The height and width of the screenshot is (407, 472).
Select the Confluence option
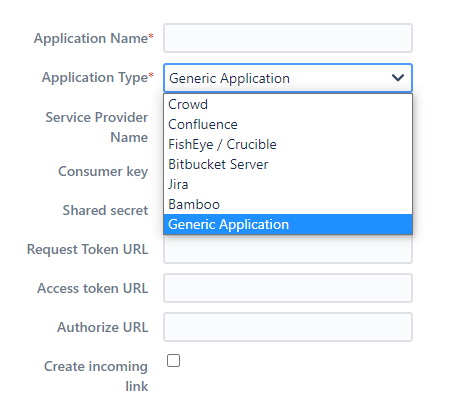click(x=288, y=124)
